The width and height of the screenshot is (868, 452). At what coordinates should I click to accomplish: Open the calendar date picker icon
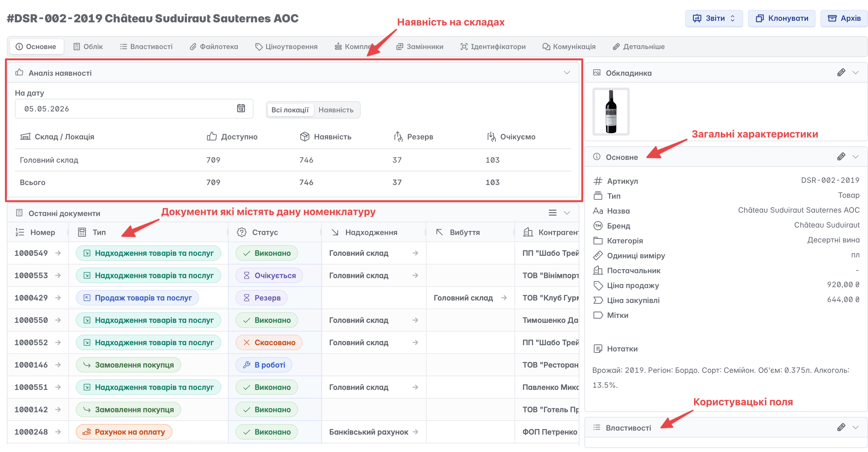[x=241, y=108]
